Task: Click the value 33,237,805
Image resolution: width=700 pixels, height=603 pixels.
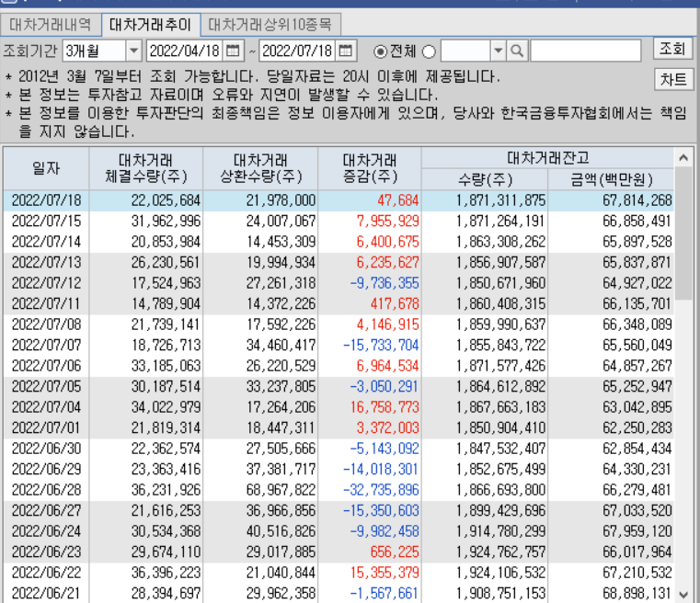Action: click(281, 387)
